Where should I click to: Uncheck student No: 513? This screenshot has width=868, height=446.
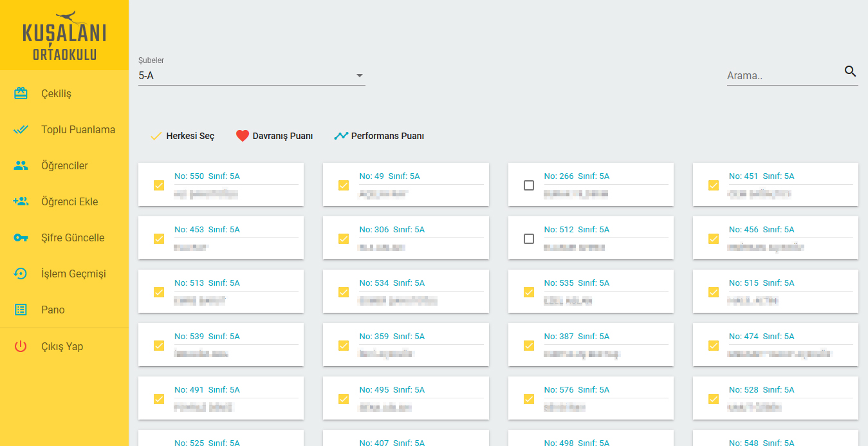click(x=159, y=292)
